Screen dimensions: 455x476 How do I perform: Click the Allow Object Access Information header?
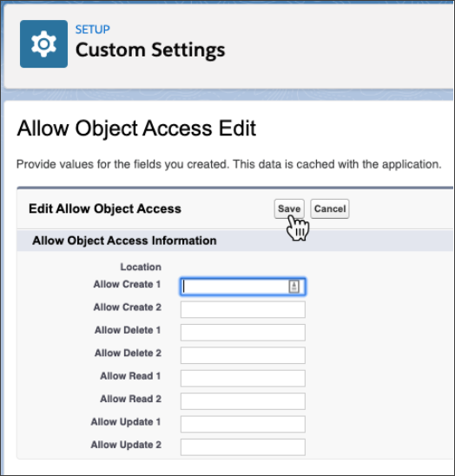pyautogui.click(x=124, y=241)
